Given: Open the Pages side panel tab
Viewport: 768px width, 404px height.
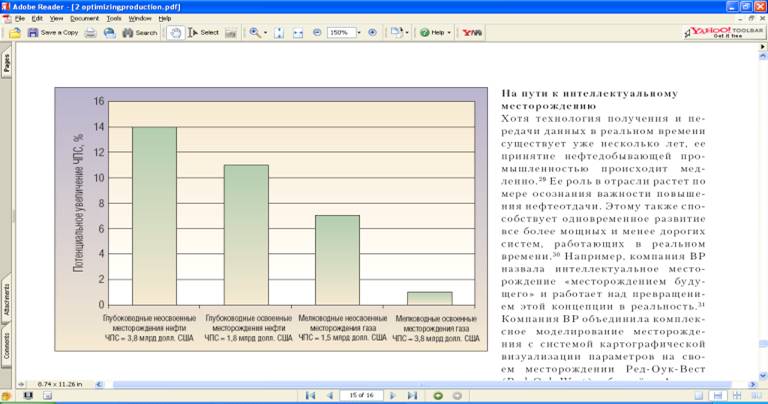Looking at the screenshot, I should pyautogui.click(x=7, y=64).
